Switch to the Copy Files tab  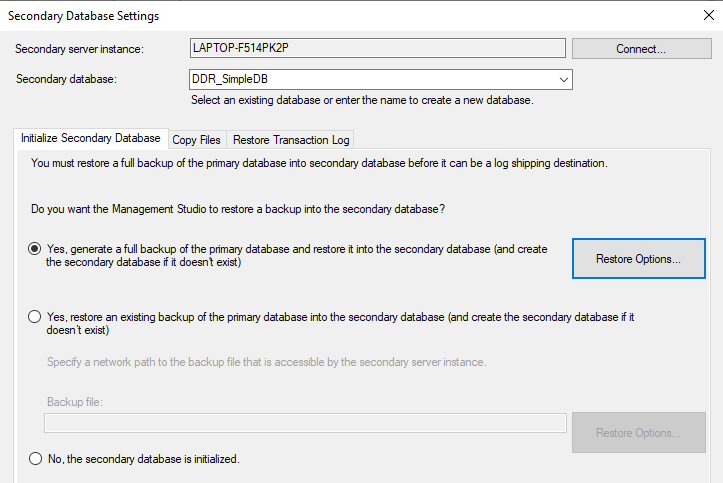(x=196, y=140)
